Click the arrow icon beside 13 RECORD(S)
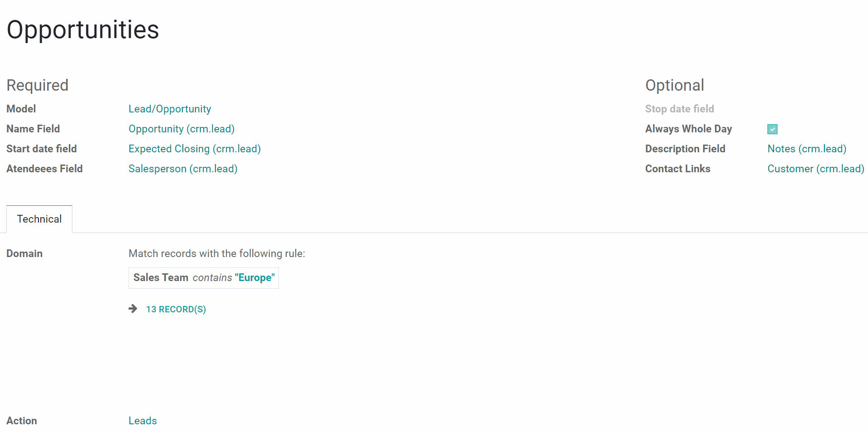Image resolution: width=868 pixels, height=432 pixels. pos(133,309)
